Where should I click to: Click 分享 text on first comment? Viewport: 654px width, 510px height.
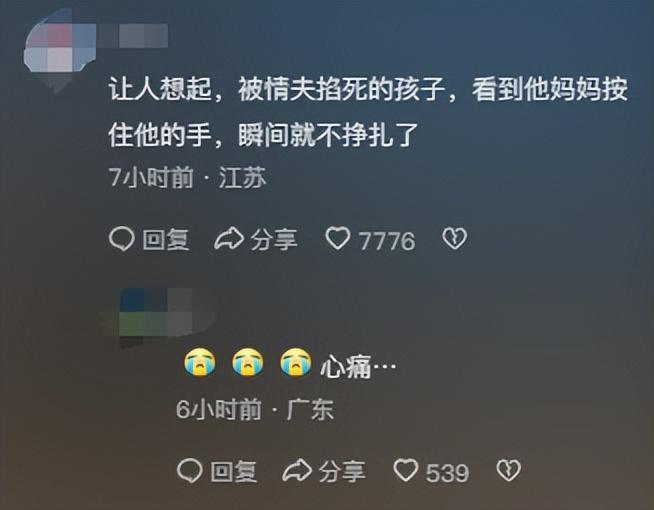point(274,240)
